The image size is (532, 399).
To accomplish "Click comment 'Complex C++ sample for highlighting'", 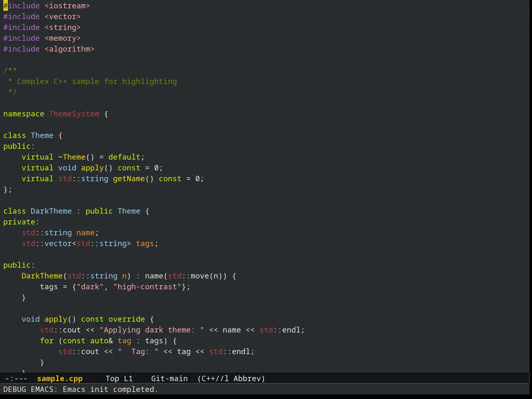I will (x=97, y=81).
